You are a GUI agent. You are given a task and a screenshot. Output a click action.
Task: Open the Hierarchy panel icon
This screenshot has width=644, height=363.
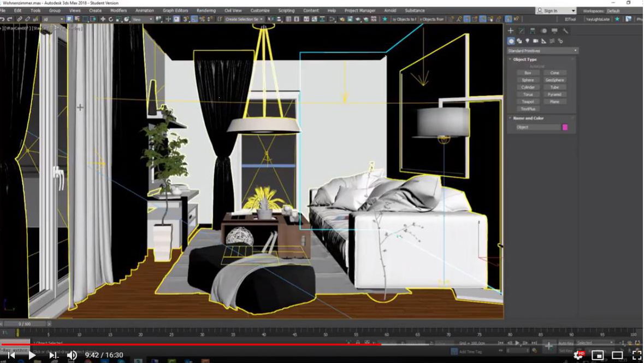click(x=533, y=31)
